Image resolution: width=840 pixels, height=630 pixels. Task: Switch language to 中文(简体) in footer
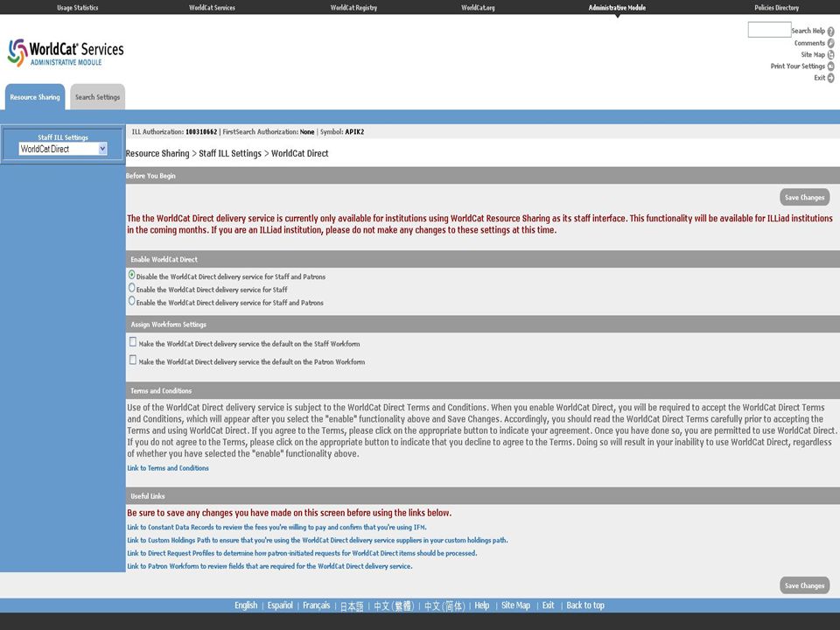[x=444, y=605]
